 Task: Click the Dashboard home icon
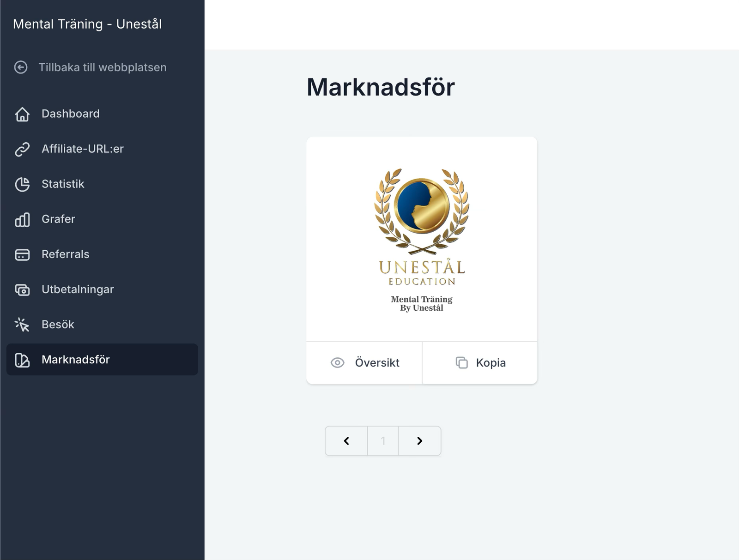(22, 114)
